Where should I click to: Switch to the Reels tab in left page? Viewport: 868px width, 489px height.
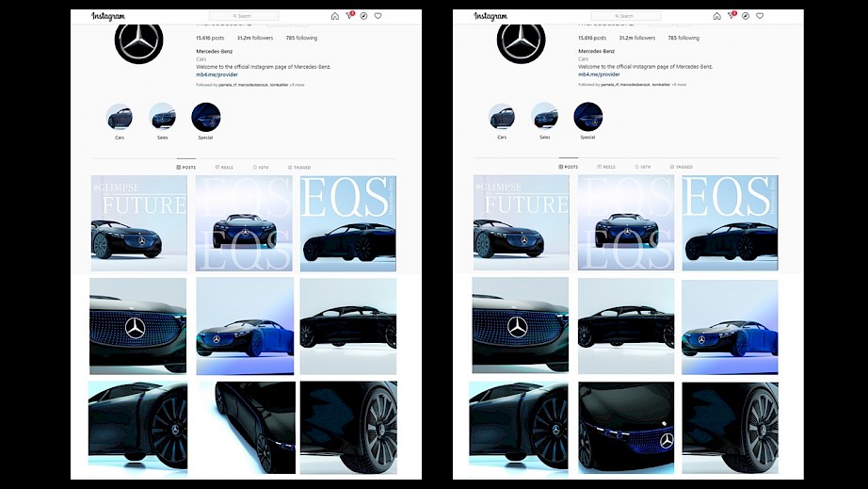tap(224, 167)
